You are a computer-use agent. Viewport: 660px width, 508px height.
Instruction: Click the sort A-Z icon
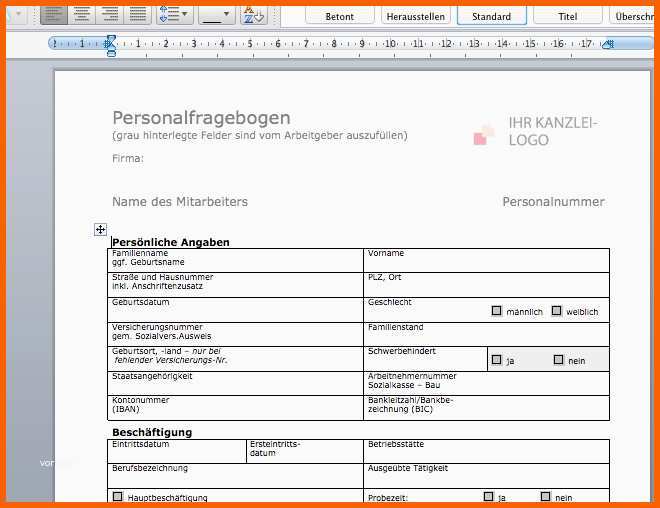(254, 15)
